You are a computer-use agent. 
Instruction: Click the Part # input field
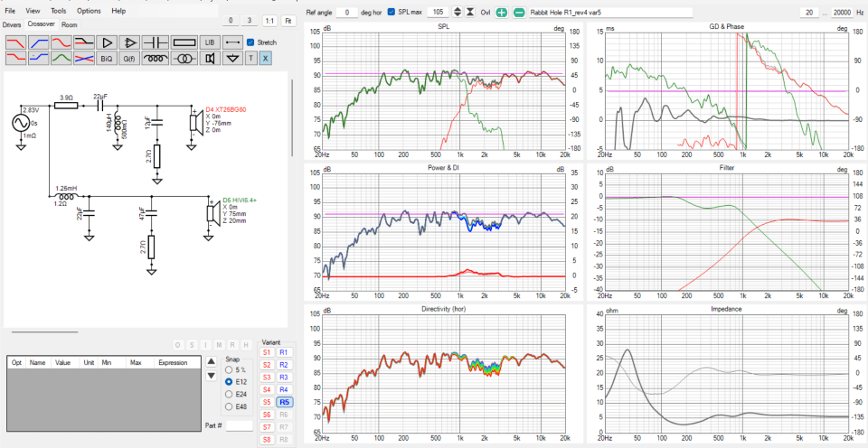point(239,426)
